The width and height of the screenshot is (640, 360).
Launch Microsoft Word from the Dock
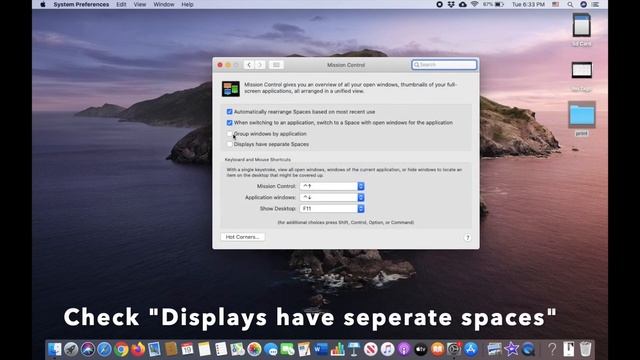pyautogui.click(x=321, y=349)
